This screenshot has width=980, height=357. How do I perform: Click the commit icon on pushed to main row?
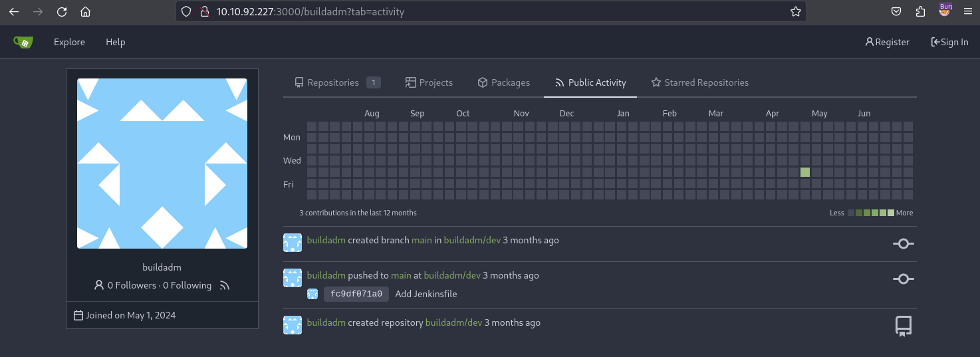(903, 279)
